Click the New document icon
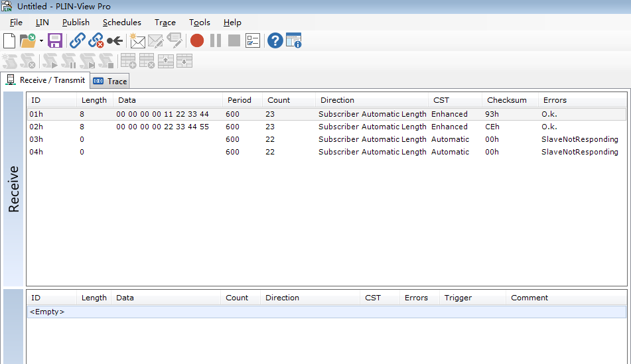The width and height of the screenshot is (631, 364). click(x=9, y=41)
